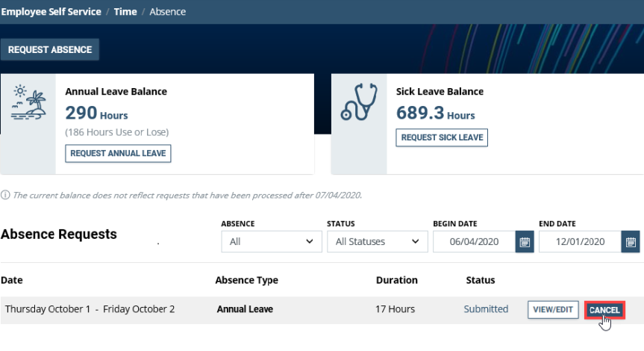The height and width of the screenshot is (351, 644).
Task: Expand the Absence filter dropdown
Action: pos(271,242)
